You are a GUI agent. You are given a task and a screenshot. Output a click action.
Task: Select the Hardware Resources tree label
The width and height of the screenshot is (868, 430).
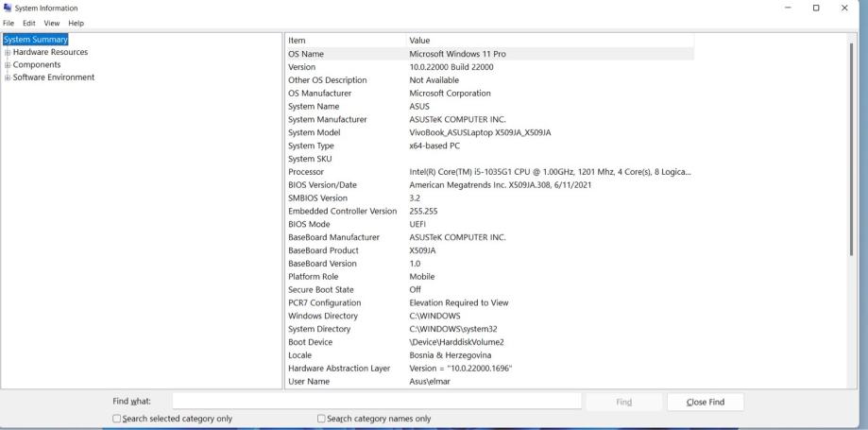[x=50, y=52]
